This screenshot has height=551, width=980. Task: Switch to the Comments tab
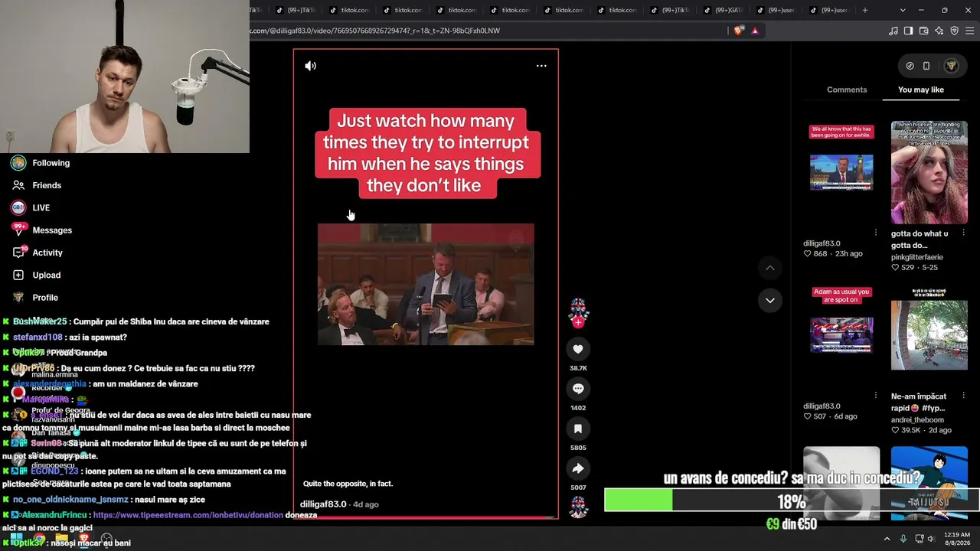click(847, 90)
